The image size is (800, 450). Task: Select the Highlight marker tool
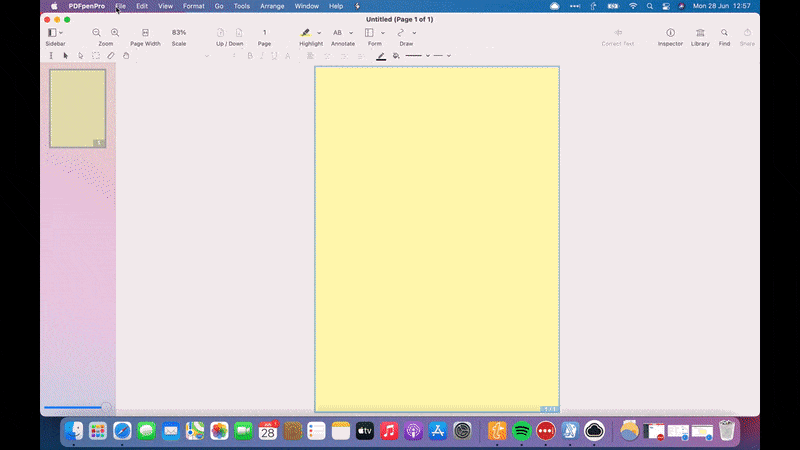click(305, 33)
